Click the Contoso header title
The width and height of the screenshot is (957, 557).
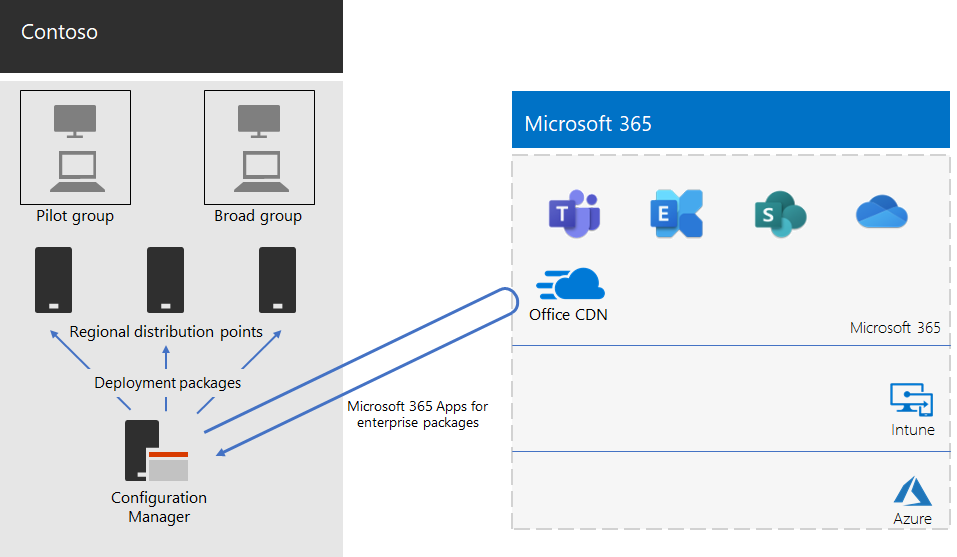click(59, 32)
